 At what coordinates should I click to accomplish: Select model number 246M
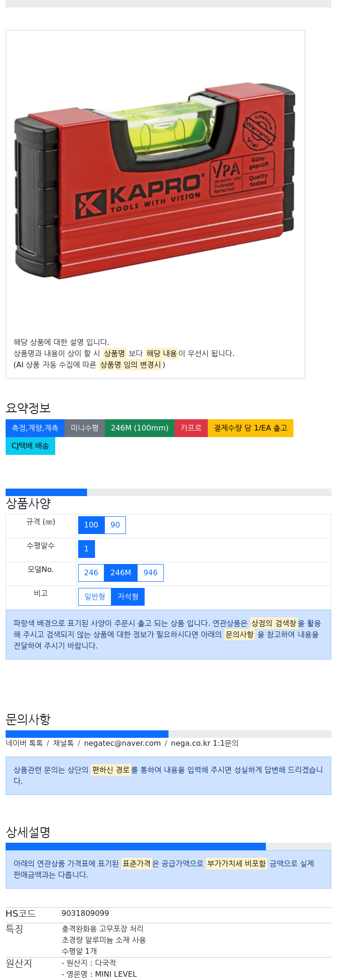coord(121,573)
